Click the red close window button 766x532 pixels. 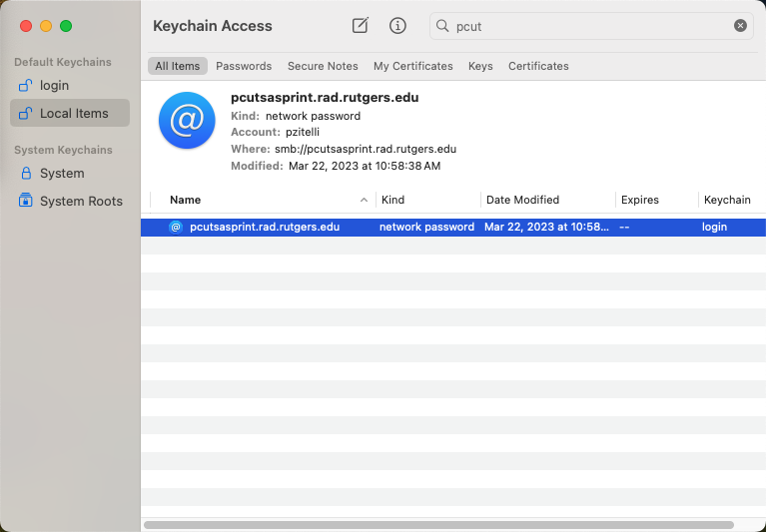click(x=26, y=26)
